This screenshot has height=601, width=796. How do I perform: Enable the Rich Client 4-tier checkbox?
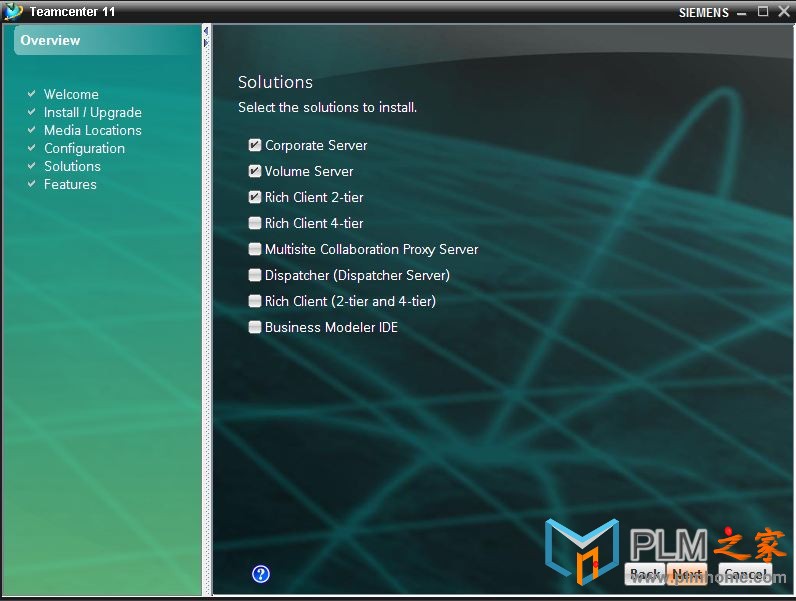[255, 223]
